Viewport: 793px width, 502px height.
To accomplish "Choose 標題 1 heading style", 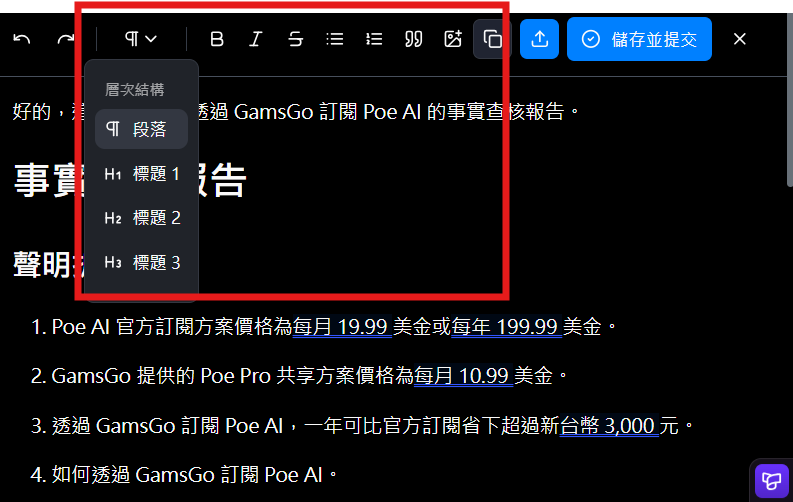I will point(141,174).
